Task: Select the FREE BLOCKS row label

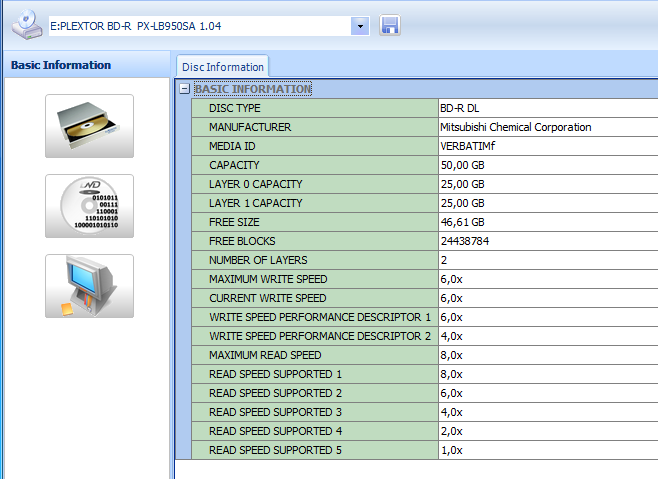Action: click(242, 241)
